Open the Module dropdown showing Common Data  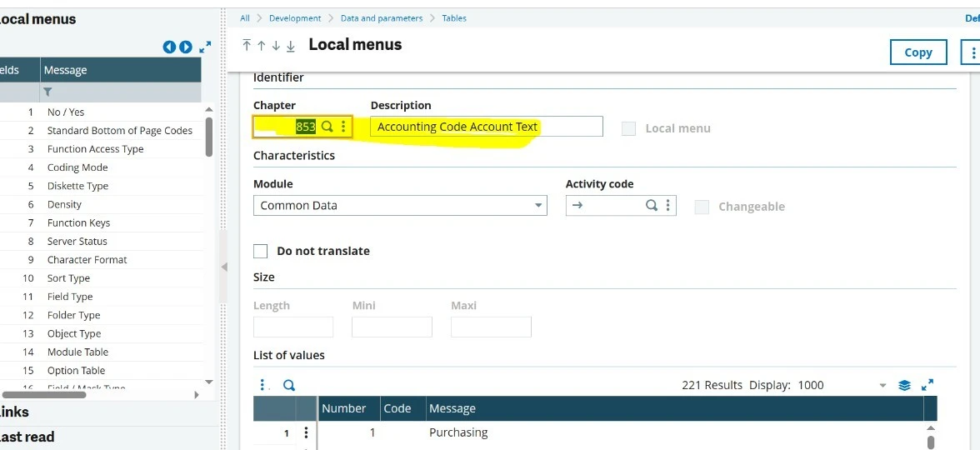400,206
